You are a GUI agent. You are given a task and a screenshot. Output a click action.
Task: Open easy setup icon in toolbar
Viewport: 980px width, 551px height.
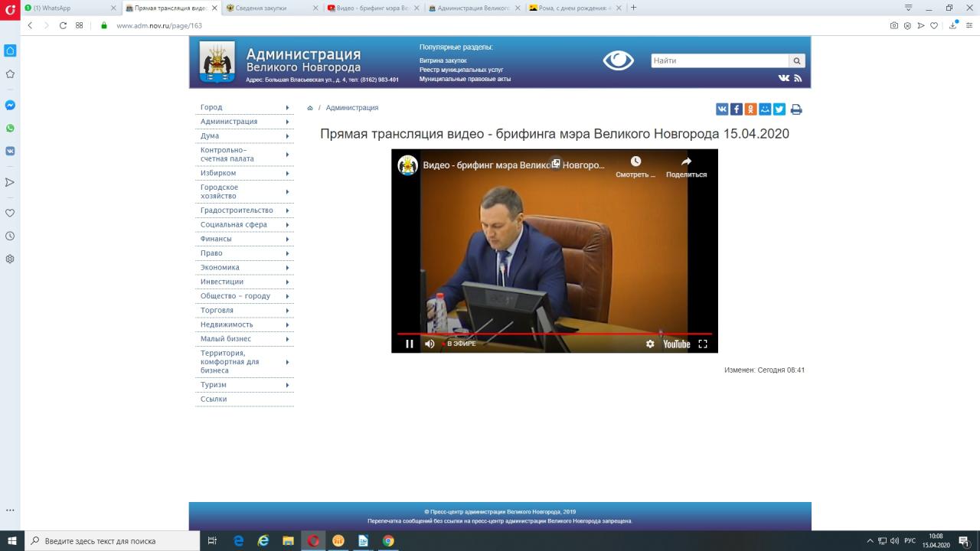[969, 25]
